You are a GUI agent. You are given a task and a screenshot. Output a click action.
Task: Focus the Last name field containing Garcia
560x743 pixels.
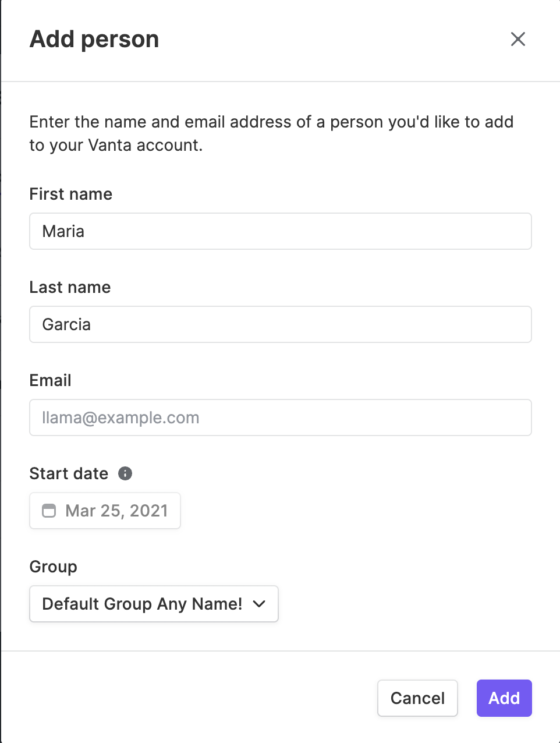coord(281,324)
